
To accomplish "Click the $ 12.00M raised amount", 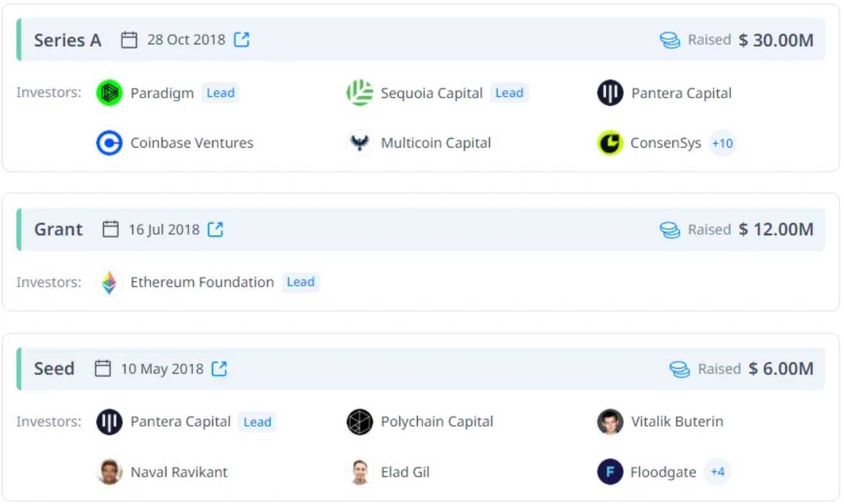I will 776,229.
